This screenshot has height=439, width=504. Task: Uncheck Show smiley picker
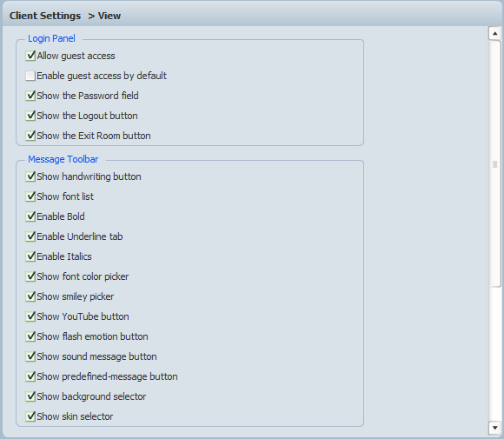pyautogui.click(x=30, y=296)
